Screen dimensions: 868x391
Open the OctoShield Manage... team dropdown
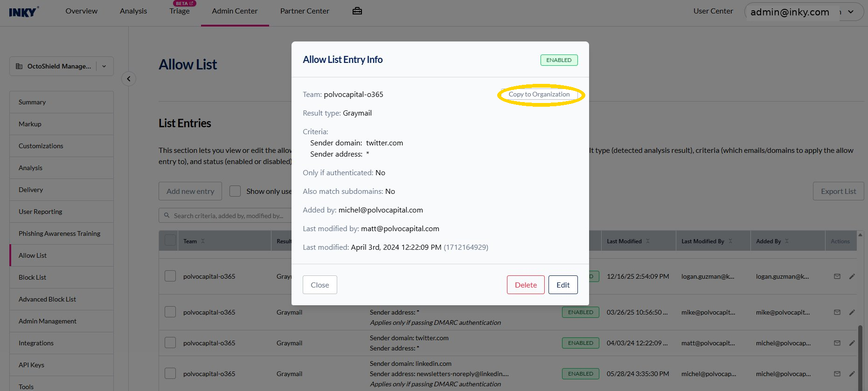[62, 66]
